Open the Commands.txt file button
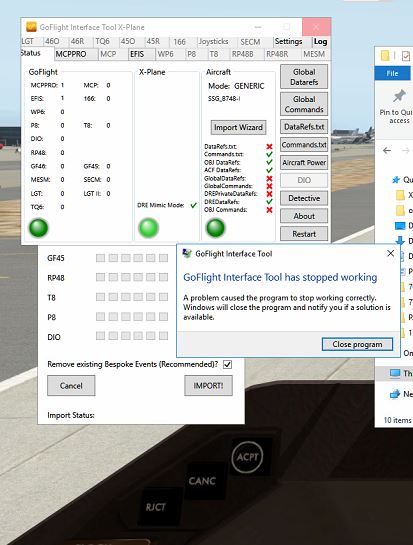413x545 pixels. tap(304, 145)
